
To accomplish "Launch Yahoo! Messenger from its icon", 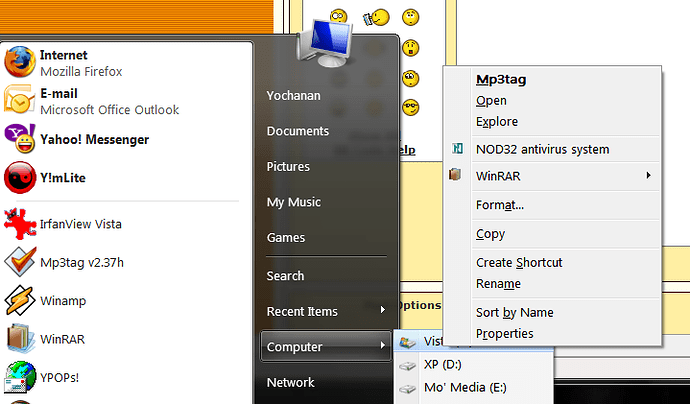I will click(20, 138).
